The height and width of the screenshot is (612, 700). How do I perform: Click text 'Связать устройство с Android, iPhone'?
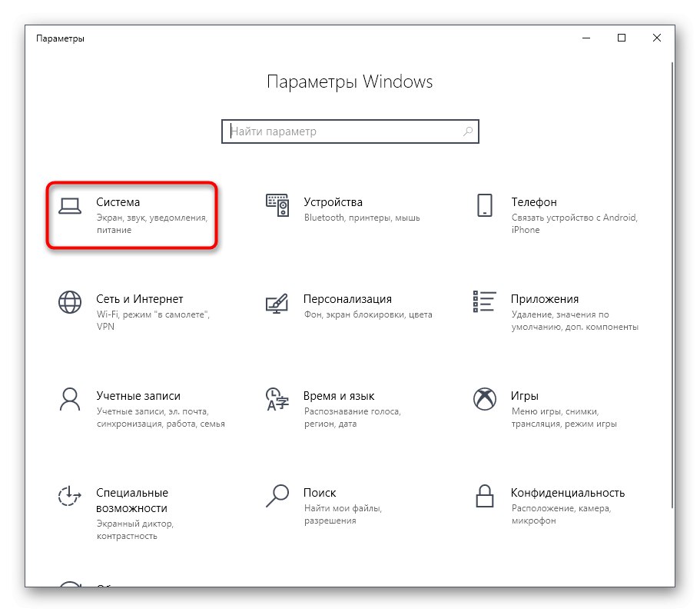coord(575,224)
